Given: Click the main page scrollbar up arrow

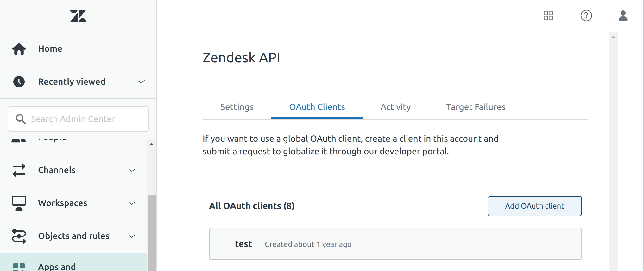Looking at the screenshot, I should (613, 37).
